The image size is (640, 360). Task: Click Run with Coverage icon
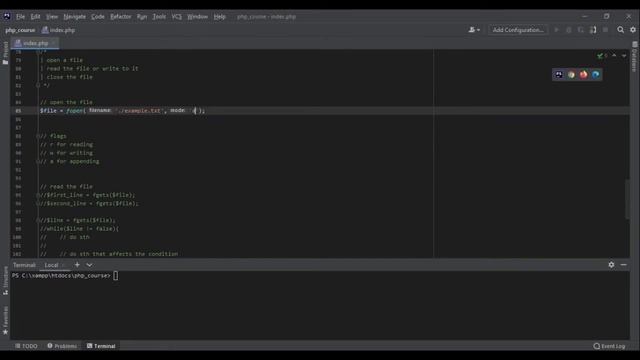coord(581,30)
